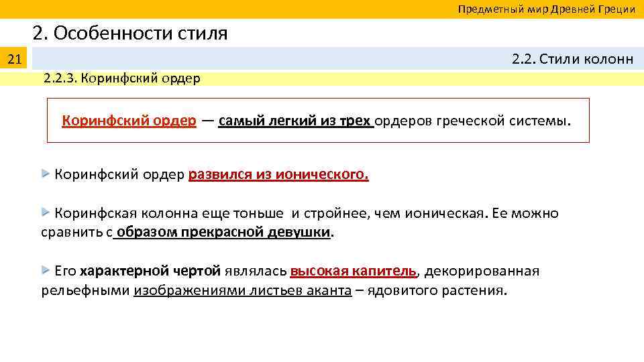
Task: Click the slide number 21 badge
Action: (13, 59)
